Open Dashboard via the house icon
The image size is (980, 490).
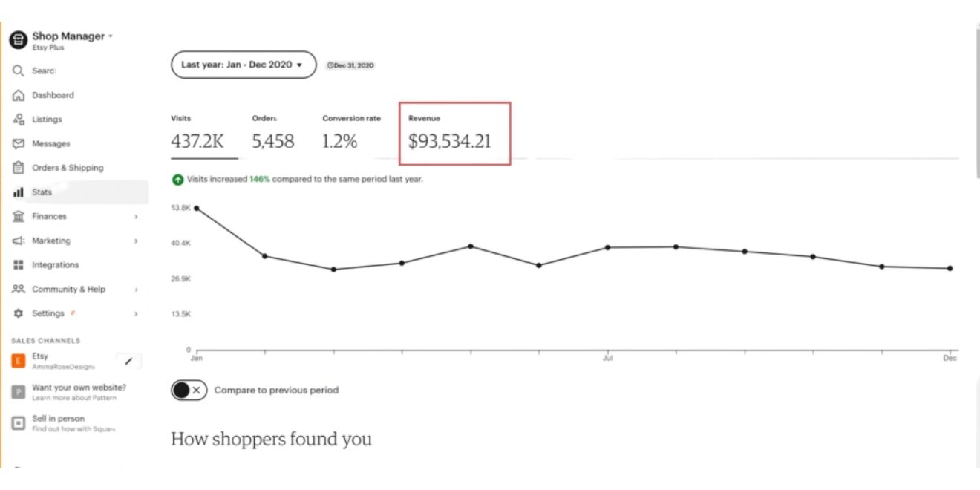pyautogui.click(x=19, y=96)
